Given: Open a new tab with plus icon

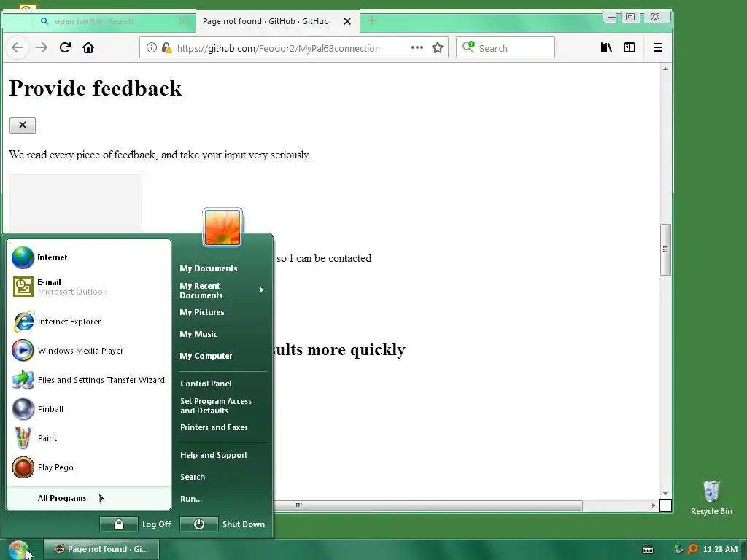Looking at the screenshot, I should tap(372, 21).
